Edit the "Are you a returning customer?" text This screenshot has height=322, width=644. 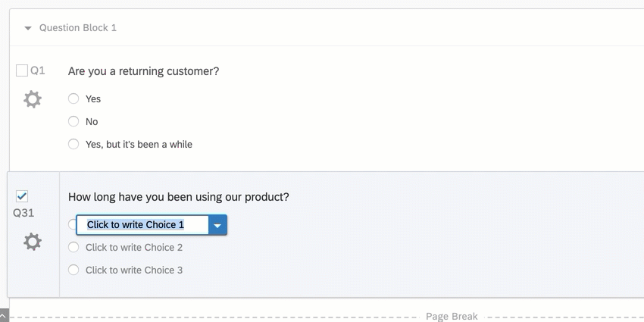(144, 71)
